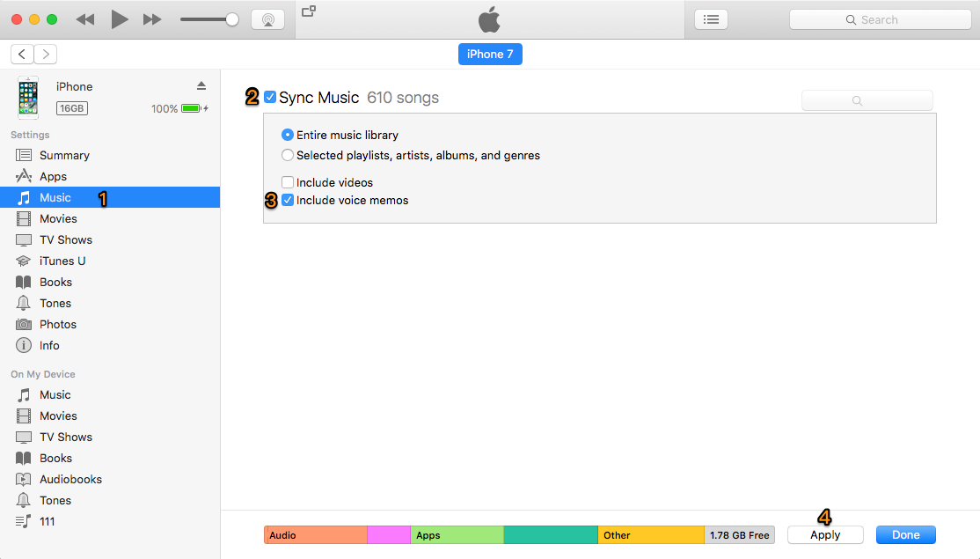Image resolution: width=980 pixels, height=559 pixels.
Task: Click the Done button
Action: [x=905, y=535]
